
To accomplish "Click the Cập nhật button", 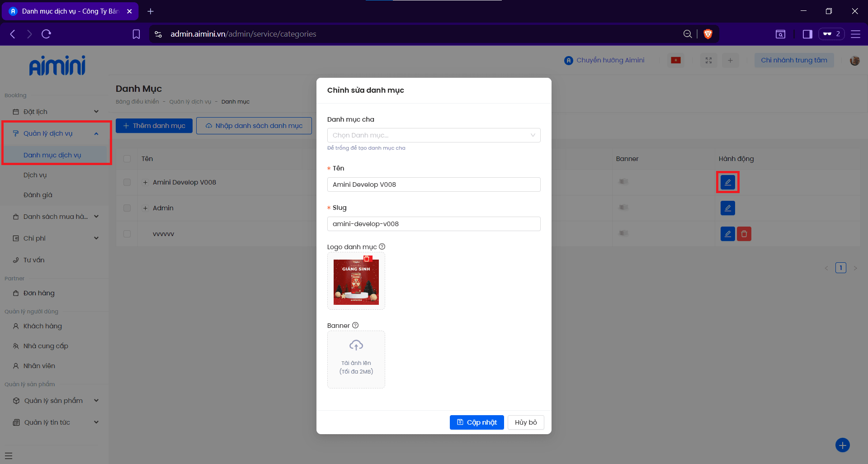I will pyautogui.click(x=476, y=422).
